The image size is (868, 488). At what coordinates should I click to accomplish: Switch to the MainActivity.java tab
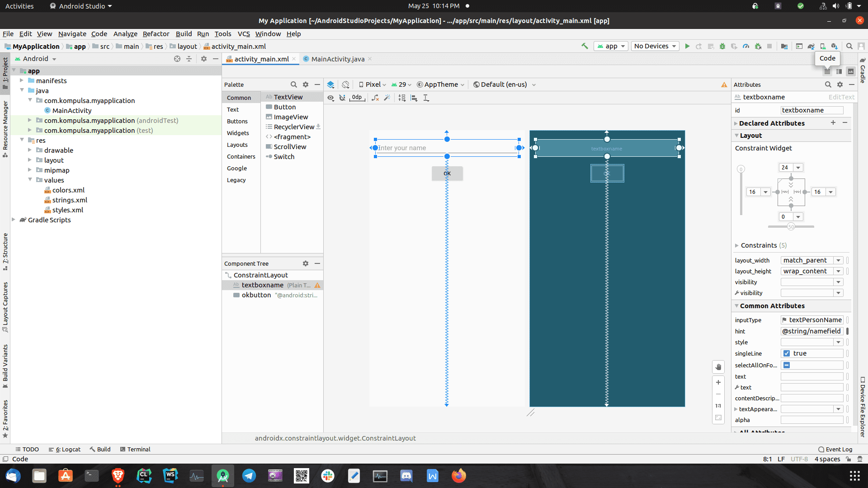tap(337, 59)
